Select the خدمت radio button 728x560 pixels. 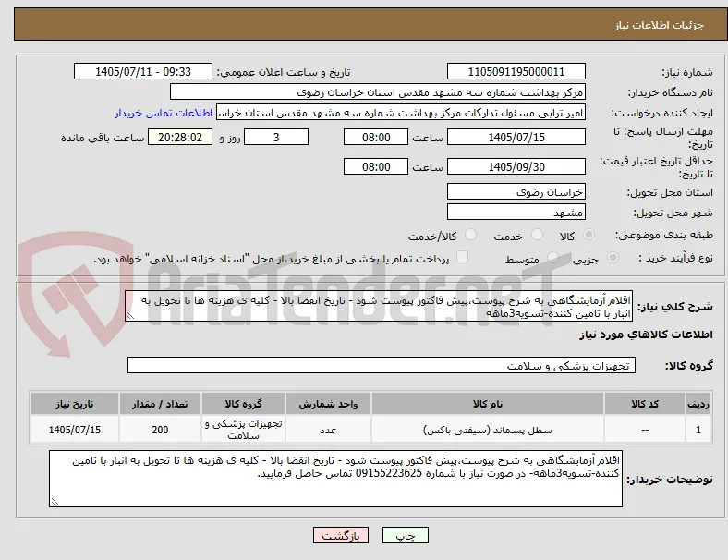pos(537,235)
